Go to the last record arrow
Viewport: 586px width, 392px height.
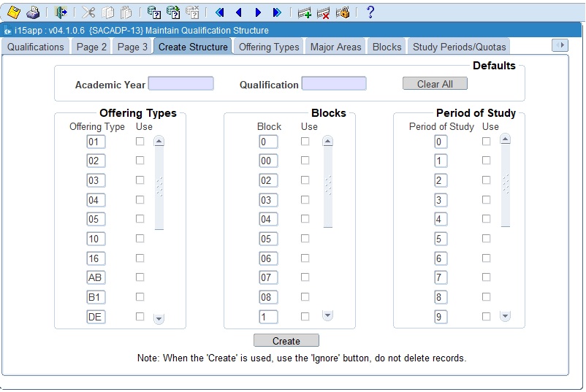click(x=277, y=12)
